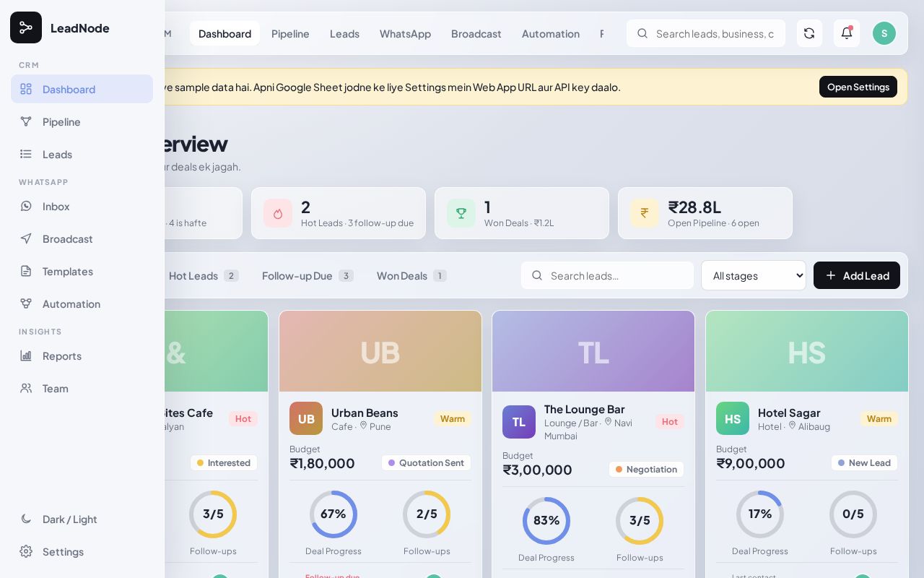The width and height of the screenshot is (924, 578).
Task: Click the Hot tag on Lounge Bar
Action: 670,421
